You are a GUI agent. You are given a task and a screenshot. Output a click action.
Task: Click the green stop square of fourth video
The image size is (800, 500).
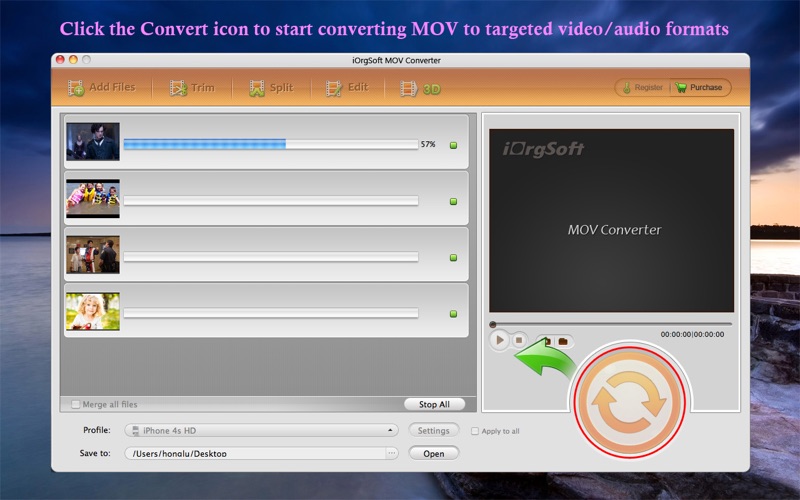point(453,314)
